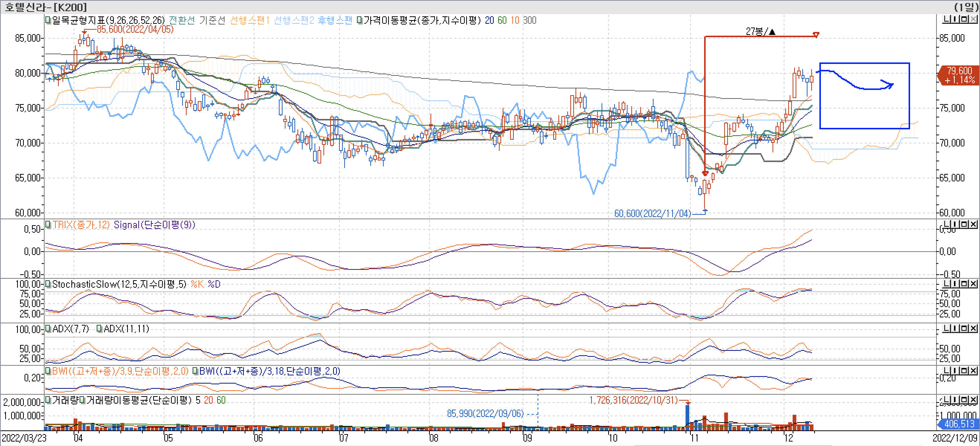
Task: Toggle the 가격이동평균 indicator checkbox
Action: click(x=360, y=20)
